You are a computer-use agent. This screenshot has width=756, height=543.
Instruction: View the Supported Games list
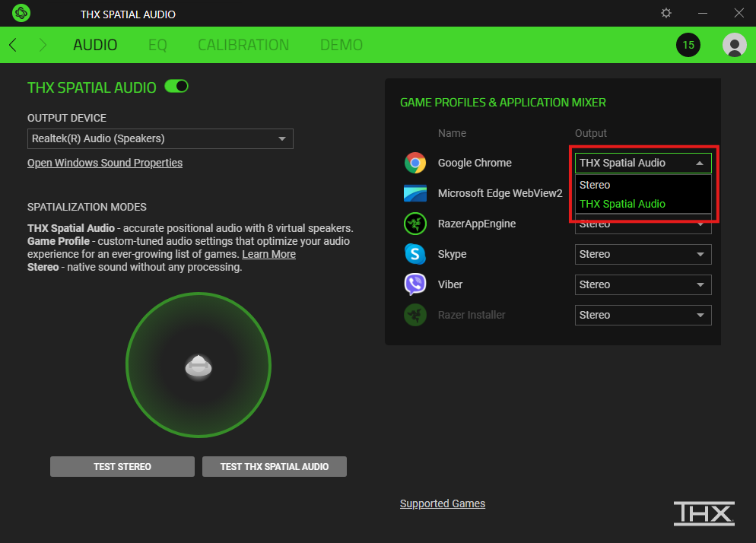(x=442, y=503)
